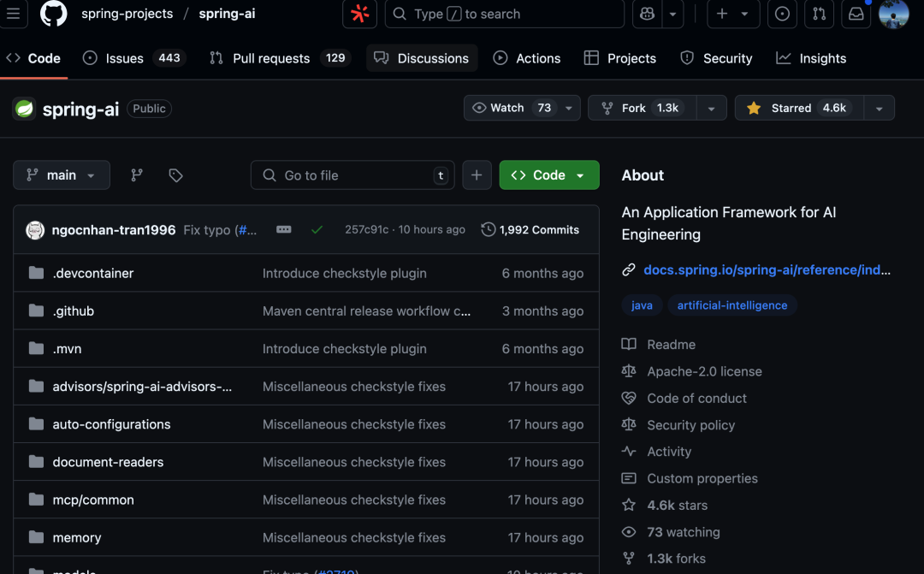Open the Actions tab
This screenshot has width=924, height=574.
point(527,58)
